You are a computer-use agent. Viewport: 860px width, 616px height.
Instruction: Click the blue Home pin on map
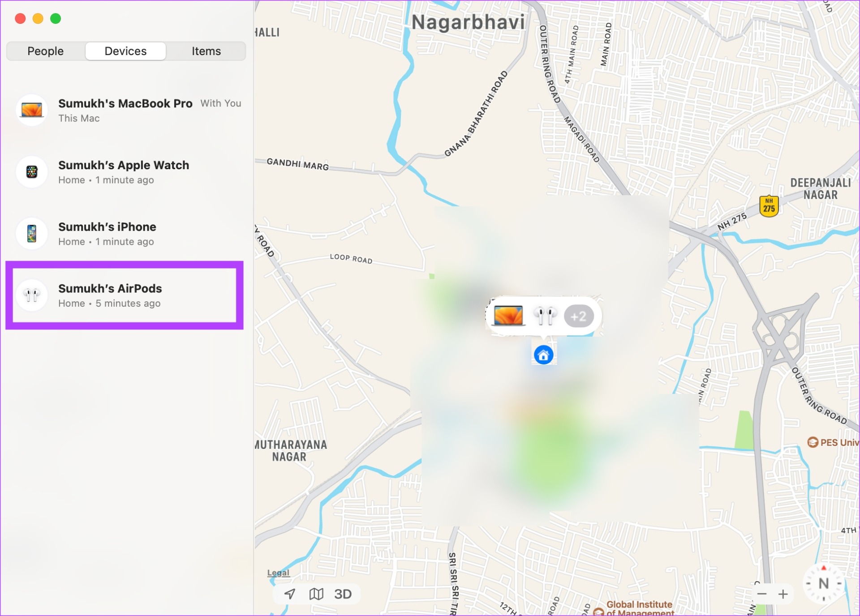tap(543, 355)
